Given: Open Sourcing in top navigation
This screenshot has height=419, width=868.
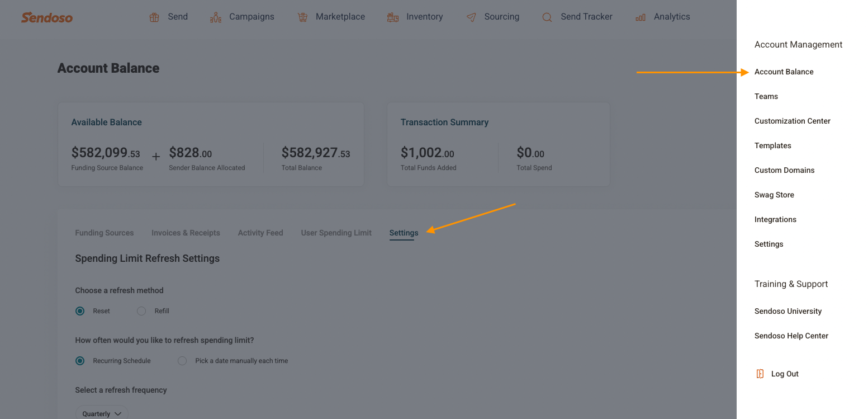Looking at the screenshot, I should 502,17.
